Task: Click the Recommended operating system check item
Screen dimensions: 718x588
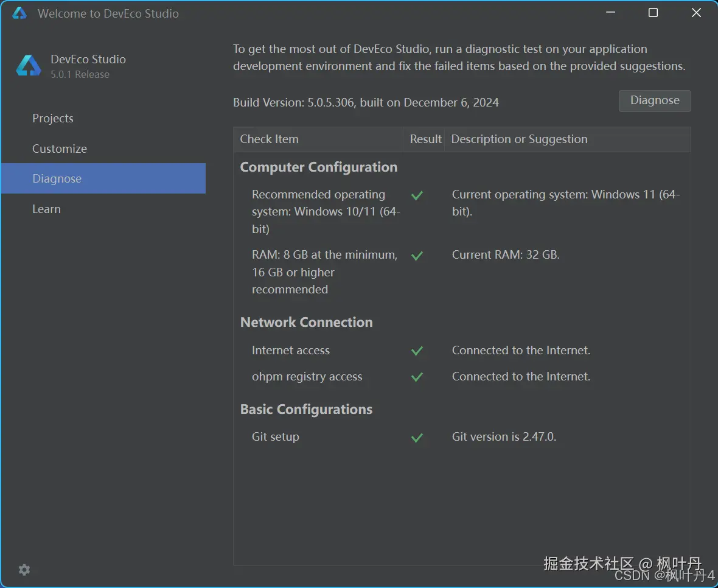Action: (326, 212)
